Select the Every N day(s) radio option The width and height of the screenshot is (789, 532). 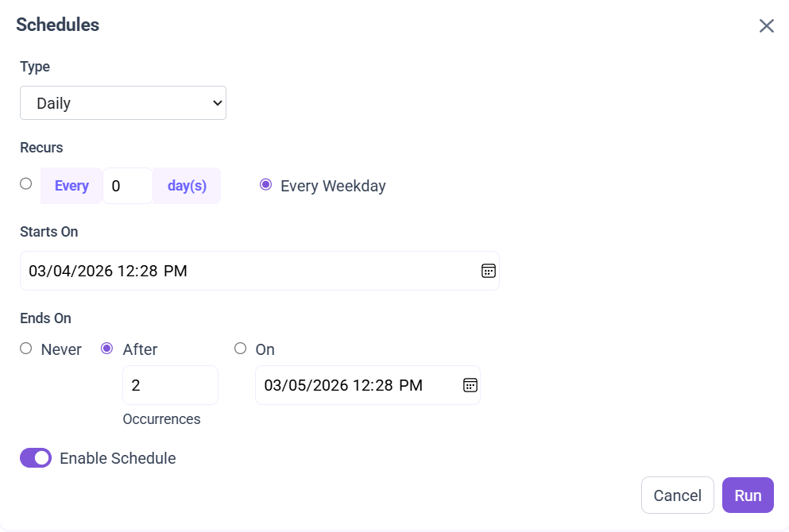click(x=25, y=184)
